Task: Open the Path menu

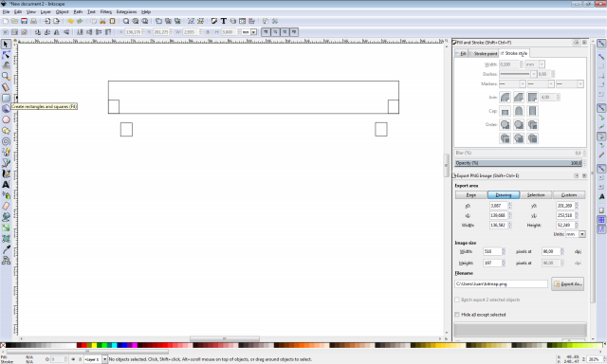Action: pos(78,12)
